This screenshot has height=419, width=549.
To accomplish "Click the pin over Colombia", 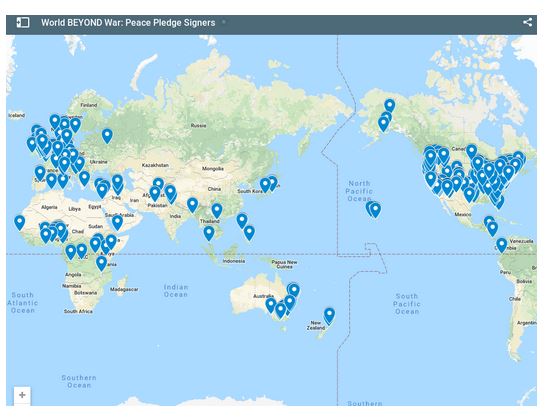I will point(501,245).
